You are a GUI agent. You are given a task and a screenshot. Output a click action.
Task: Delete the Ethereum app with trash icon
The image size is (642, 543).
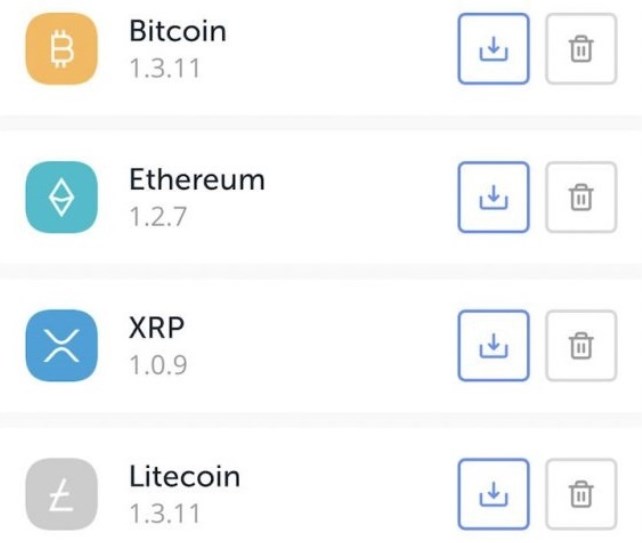click(x=581, y=197)
